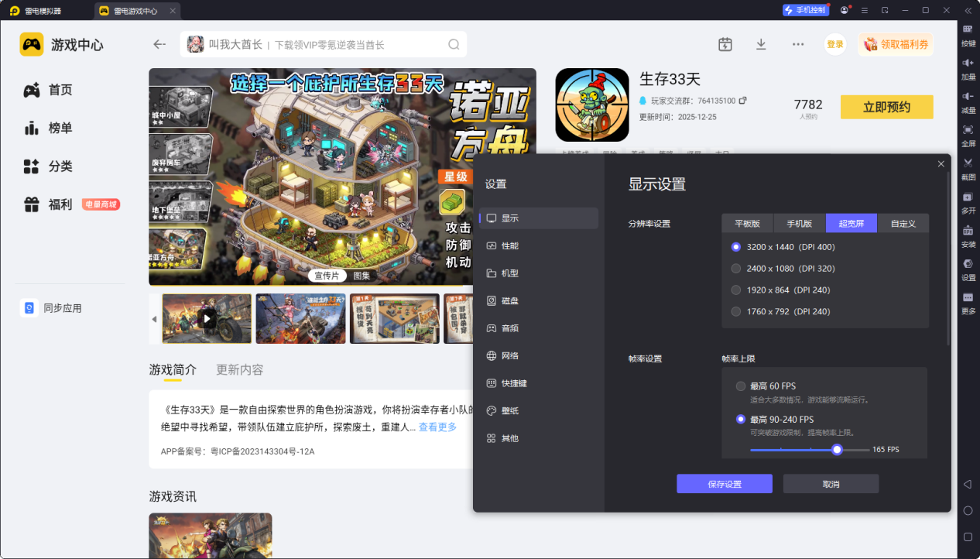Open the calendar reservation icon in header
980x559 pixels.
(725, 44)
